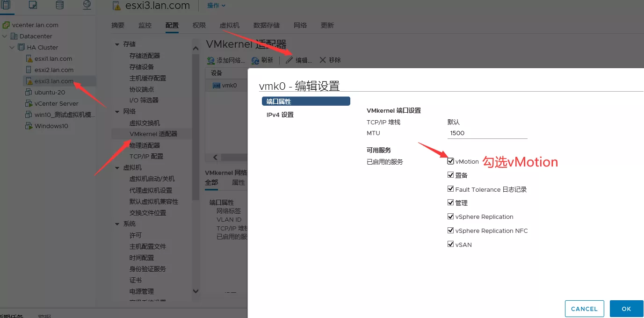Click the Refresh (刷新) toolbar icon
The height and width of the screenshot is (318, 644).
[x=255, y=60]
